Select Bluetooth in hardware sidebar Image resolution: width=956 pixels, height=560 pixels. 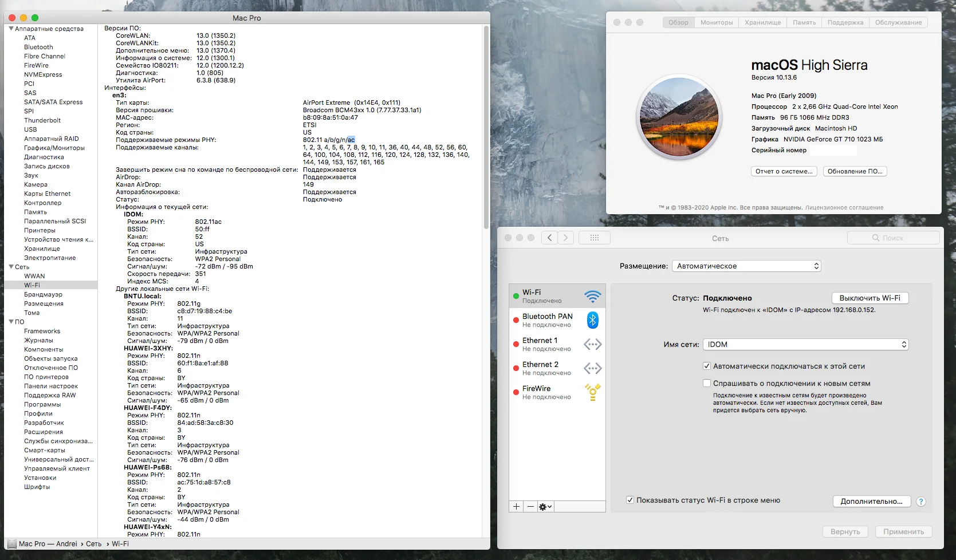[38, 47]
